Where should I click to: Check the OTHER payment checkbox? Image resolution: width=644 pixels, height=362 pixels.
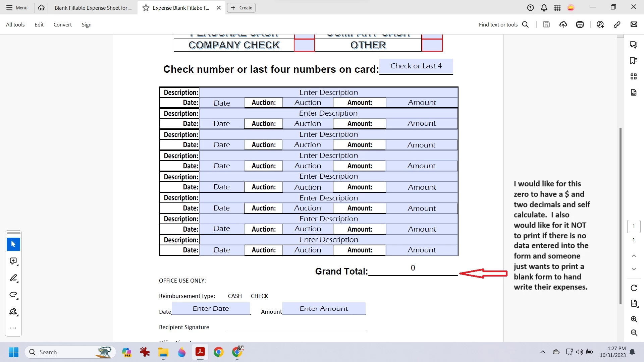432,45
